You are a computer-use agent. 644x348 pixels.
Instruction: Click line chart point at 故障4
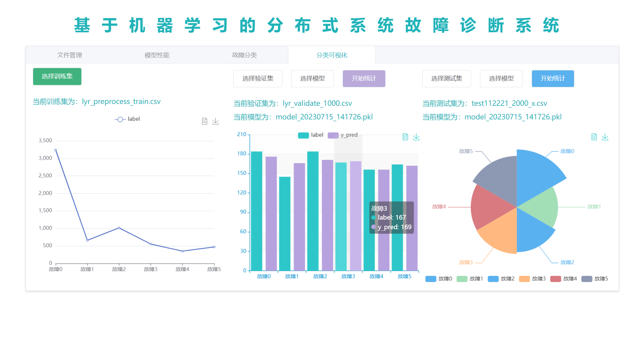coord(183,251)
